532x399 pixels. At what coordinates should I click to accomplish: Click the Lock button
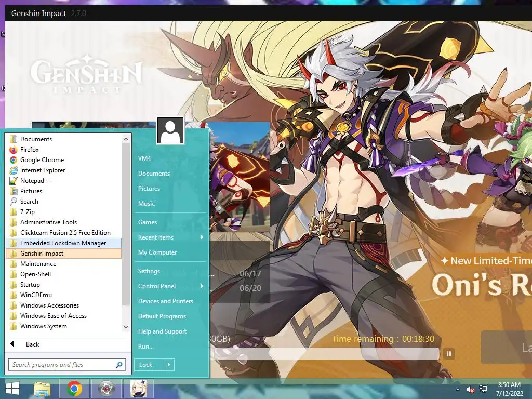click(149, 365)
